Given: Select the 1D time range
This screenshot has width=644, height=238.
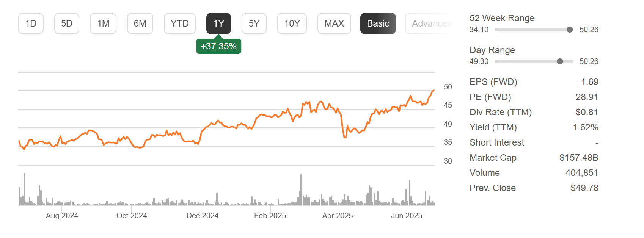Looking at the screenshot, I should (x=31, y=23).
